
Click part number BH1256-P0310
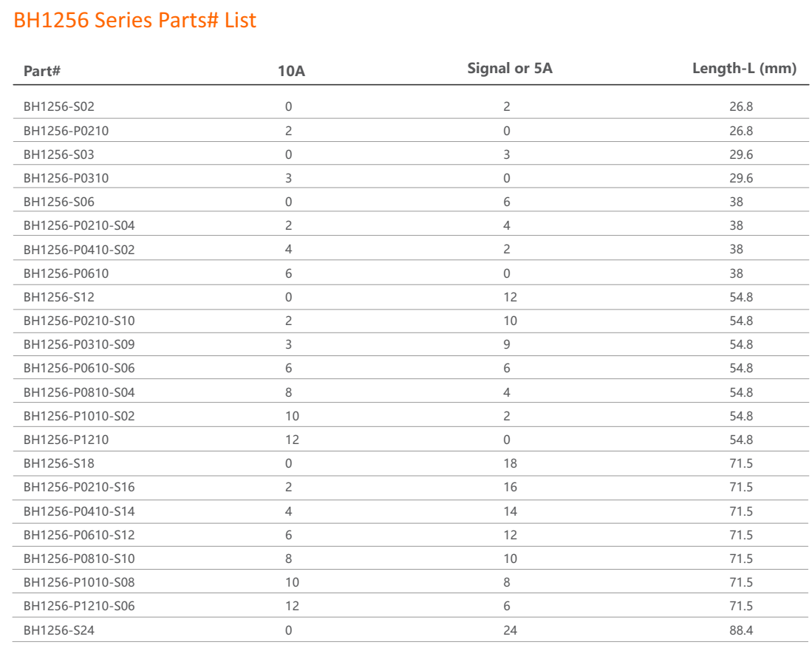(x=66, y=178)
